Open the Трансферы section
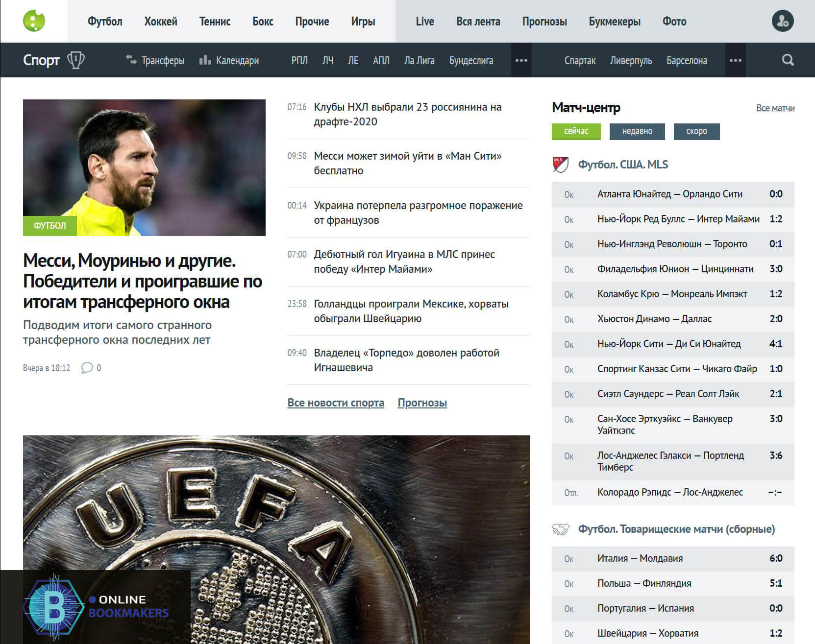 tap(155, 60)
